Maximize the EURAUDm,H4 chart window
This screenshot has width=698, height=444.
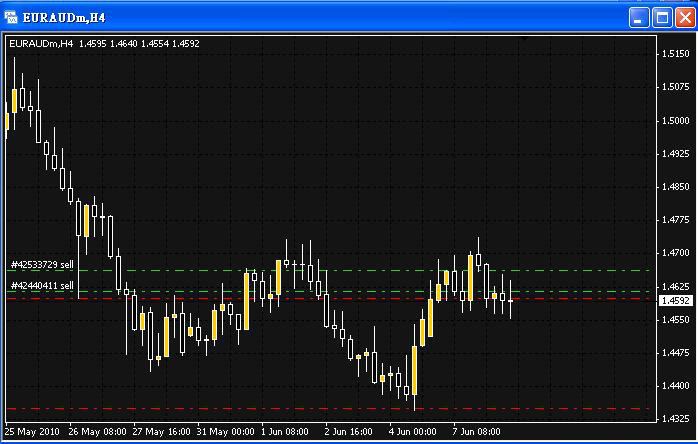[x=662, y=18]
